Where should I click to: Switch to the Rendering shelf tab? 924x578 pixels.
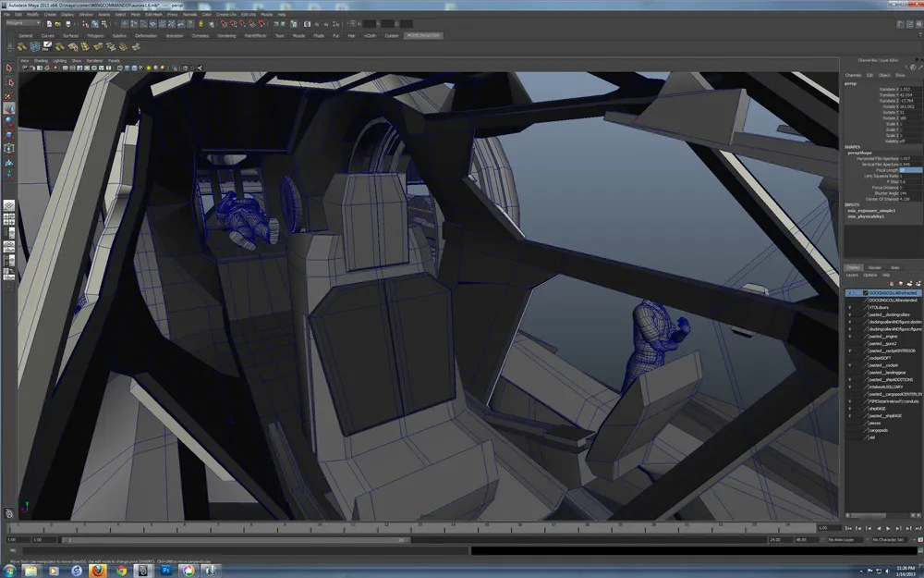tap(225, 35)
